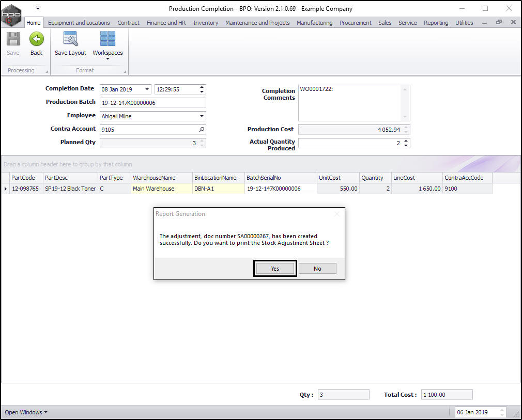This screenshot has height=420, width=522.
Task: Click No in Report Generation dialog
Action: pos(317,269)
